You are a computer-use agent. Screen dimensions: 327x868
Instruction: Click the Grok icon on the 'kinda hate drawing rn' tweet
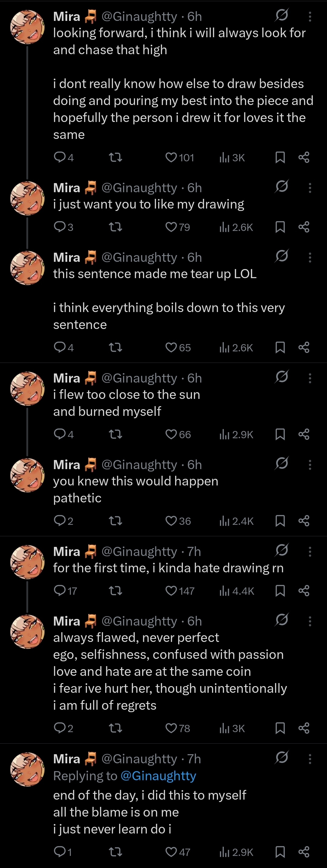click(x=282, y=550)
